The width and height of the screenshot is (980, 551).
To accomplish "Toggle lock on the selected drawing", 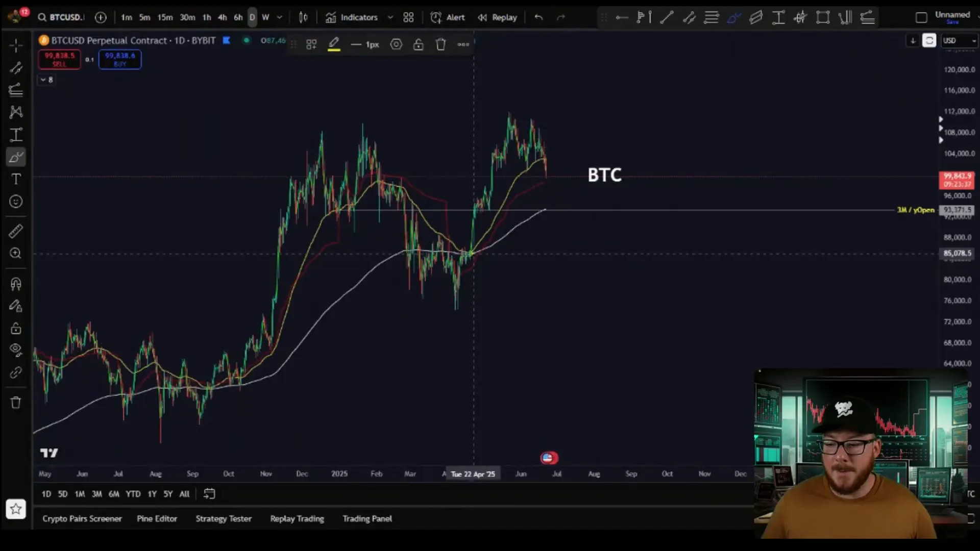I will click(x=419, y=44).
